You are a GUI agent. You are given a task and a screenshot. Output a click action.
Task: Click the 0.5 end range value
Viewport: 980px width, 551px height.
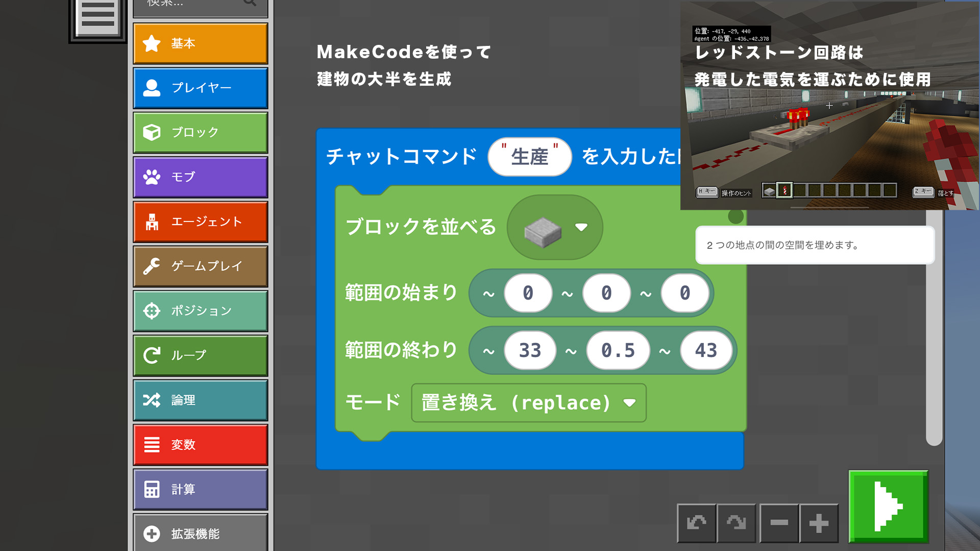618,350
